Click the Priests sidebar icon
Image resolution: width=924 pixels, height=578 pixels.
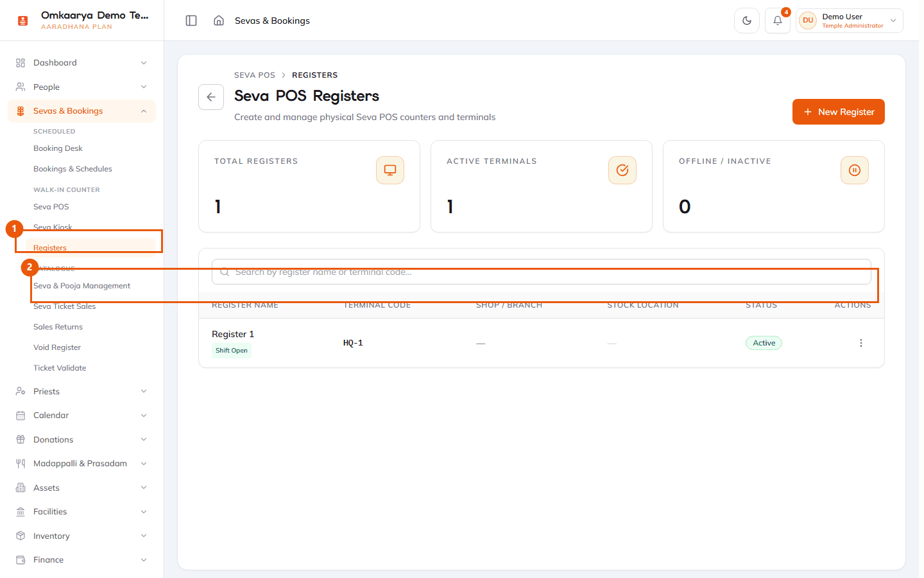21,391
